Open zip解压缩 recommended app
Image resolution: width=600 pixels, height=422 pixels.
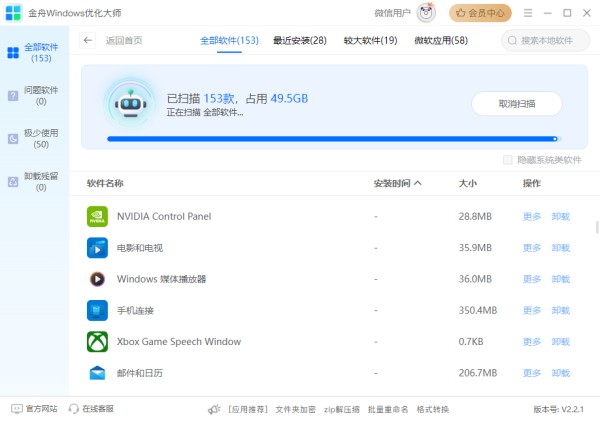click(341, 409)
